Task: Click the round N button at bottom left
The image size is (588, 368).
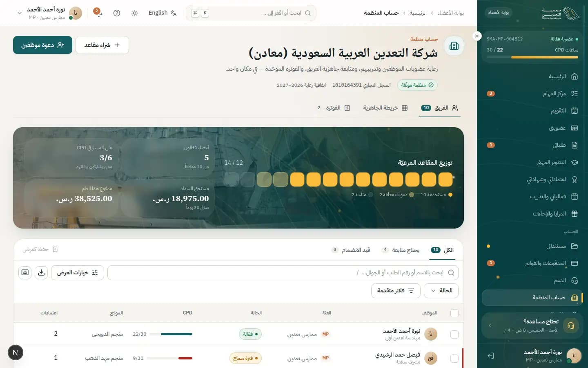Action: [16, 352]
